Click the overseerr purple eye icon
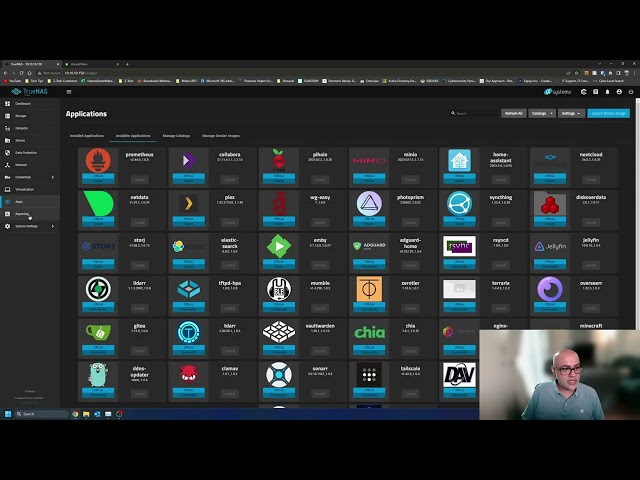Image resolution: width=640 pixels, height=480 pixels. (550, 289)
